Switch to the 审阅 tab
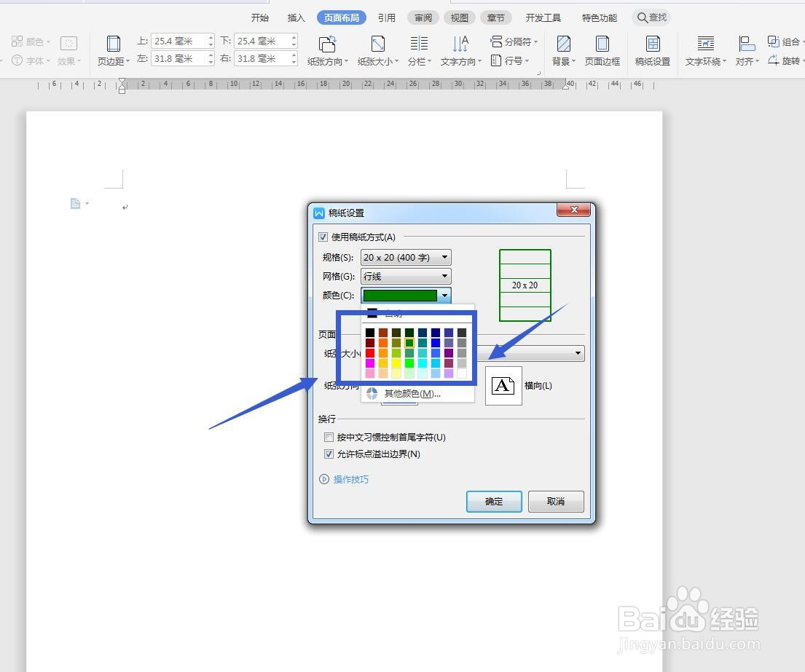Viewport: 805px width, 672px height. point(423,18)
